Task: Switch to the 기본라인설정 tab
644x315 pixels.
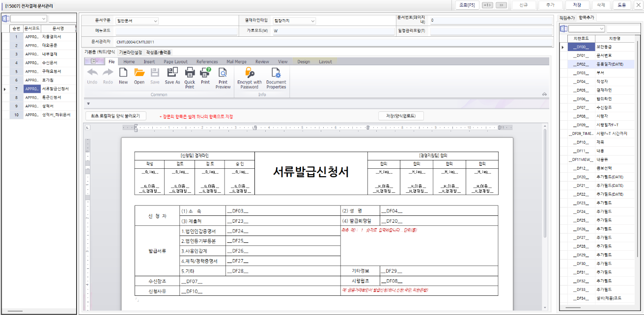Action: click(131, 52)
